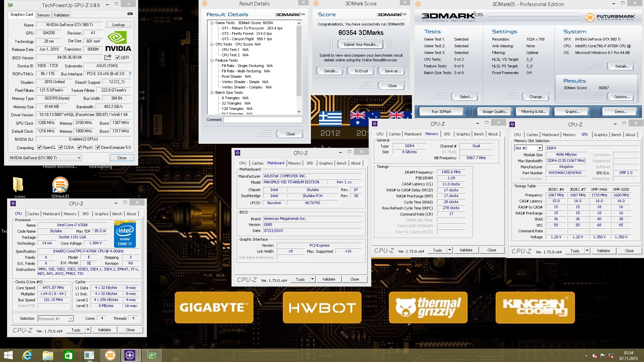Open the Bench tab in the CPU-Z processor window

117,214
